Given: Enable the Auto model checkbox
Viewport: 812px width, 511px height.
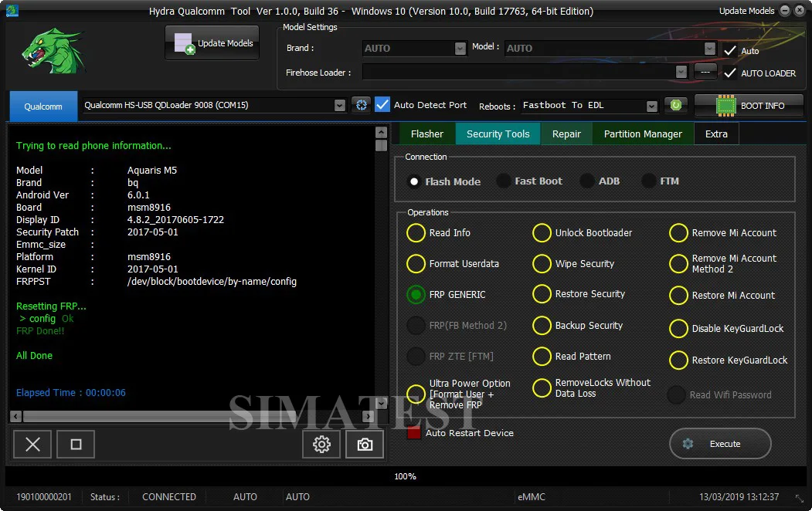Looking at the screenshot, I should coord(729,51).
